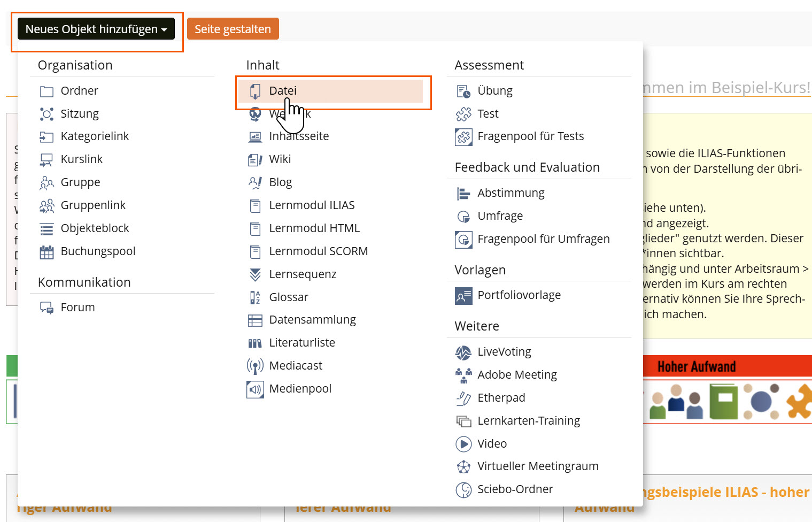Select the Übung icon under Assessment
Image resolution: width=812 pixels, height=522 pixels.
[463, 91]
